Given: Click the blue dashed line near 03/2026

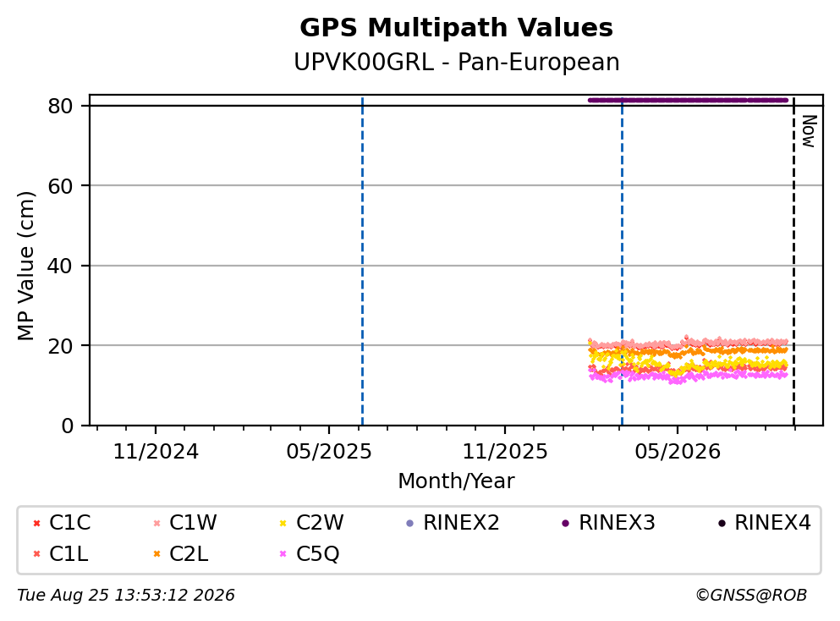Looking at the screenshot, I should pos(622,261).
